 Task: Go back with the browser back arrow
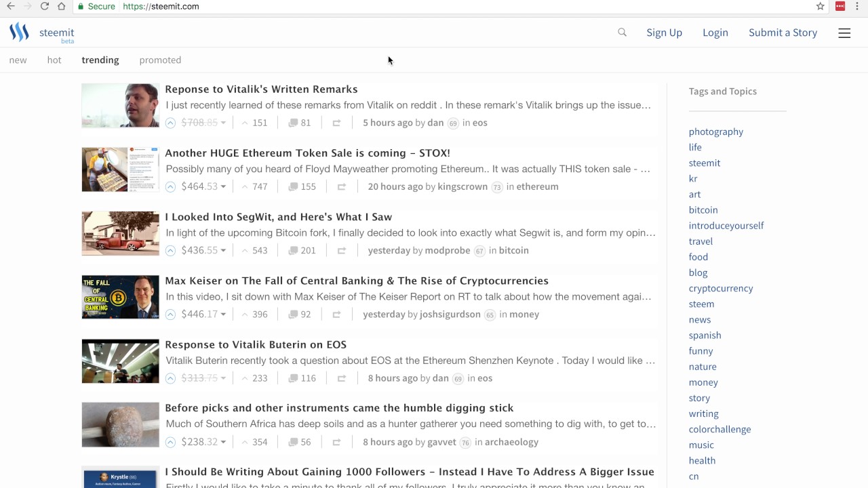coord(11,6)
